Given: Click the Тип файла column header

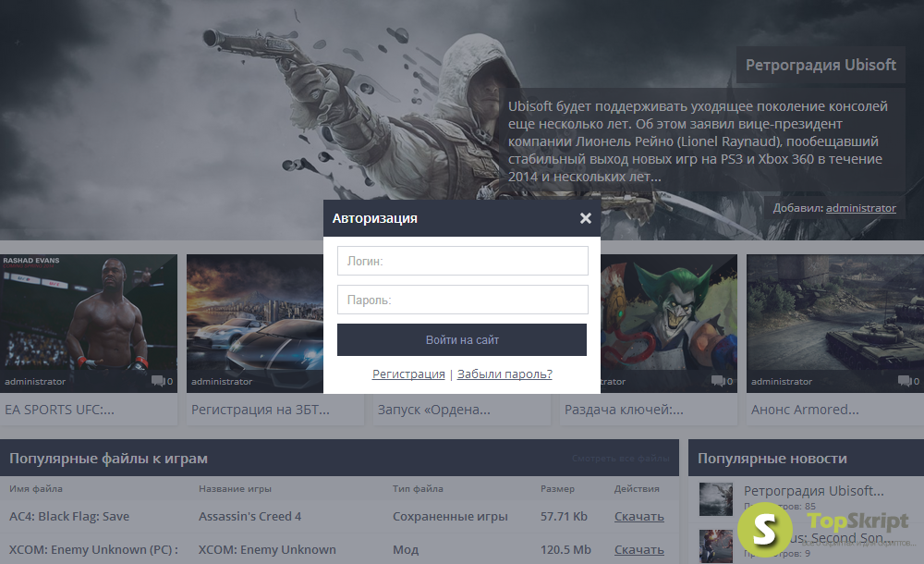Looking at the screenshot, I should 418,488.
